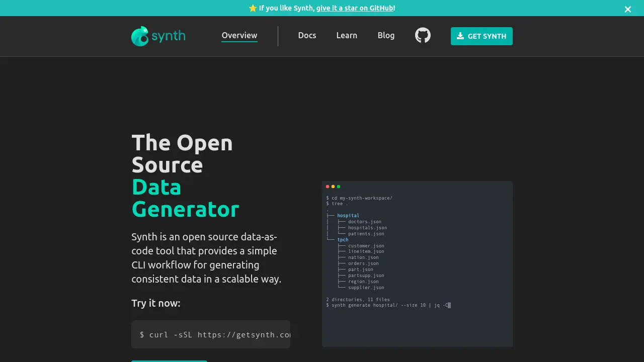Click the 'Data Generator' teal heading
The width and height of the screenshot is (644, 362).
[x=185, y=198]
